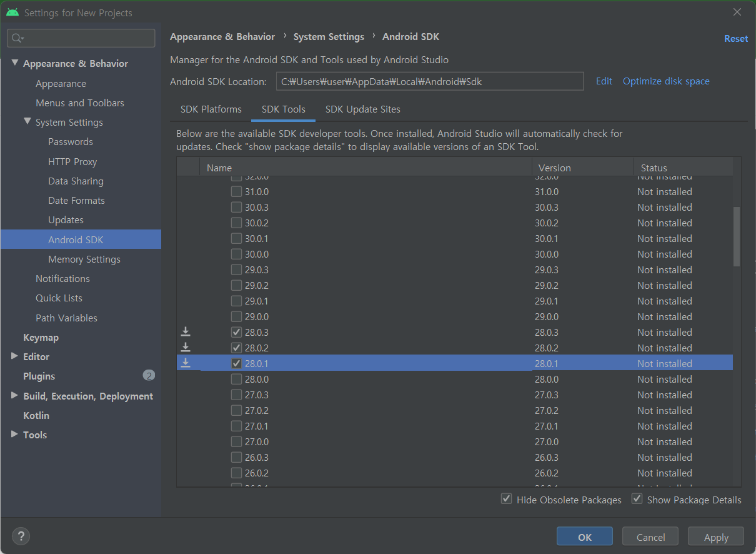Switch to the SDK Platforms tab

pos(211,109)
